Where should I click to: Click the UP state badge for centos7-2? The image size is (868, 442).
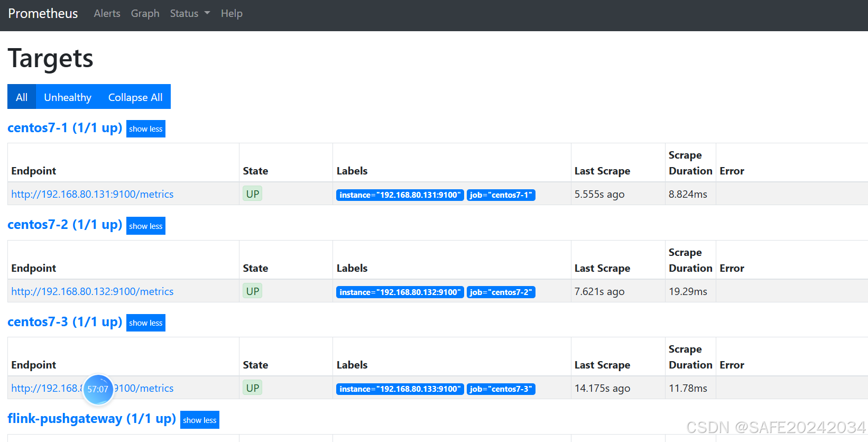coord(253,291)
